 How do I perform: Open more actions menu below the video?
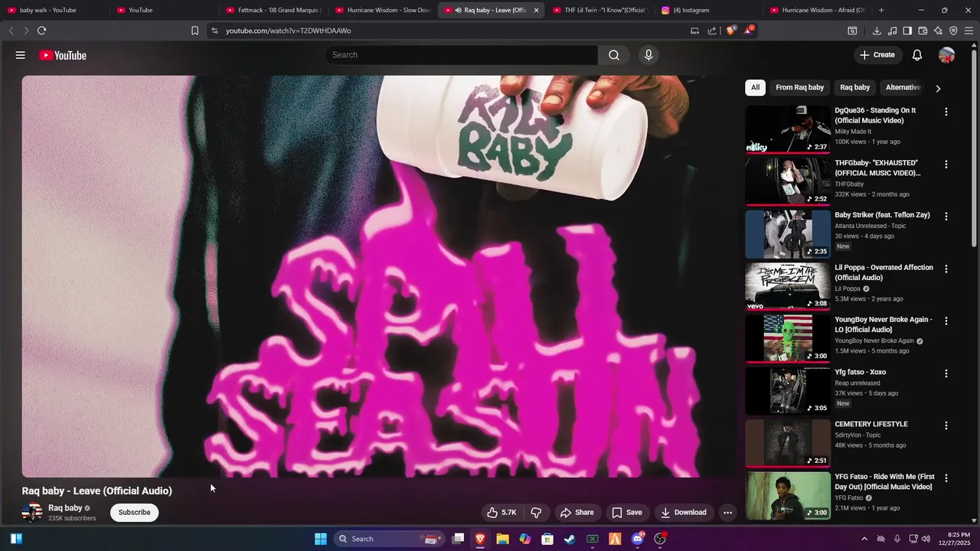click(x=728, y=513)
